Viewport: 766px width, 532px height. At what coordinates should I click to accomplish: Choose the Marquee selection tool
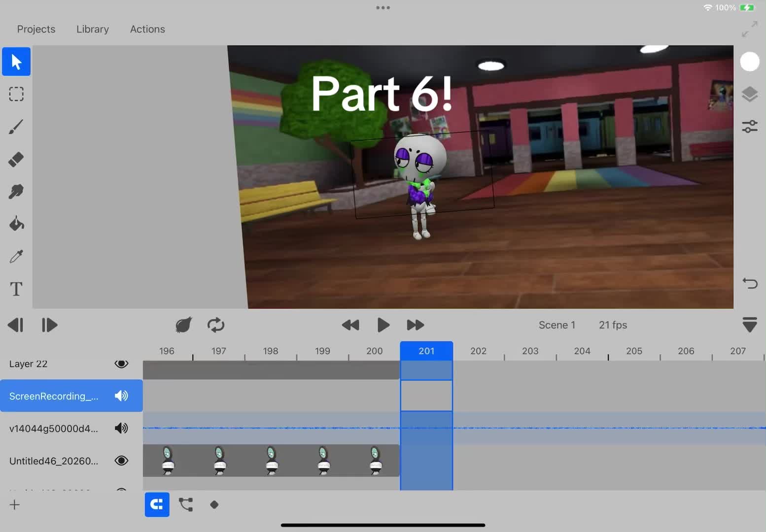click(x=16, y=94)
